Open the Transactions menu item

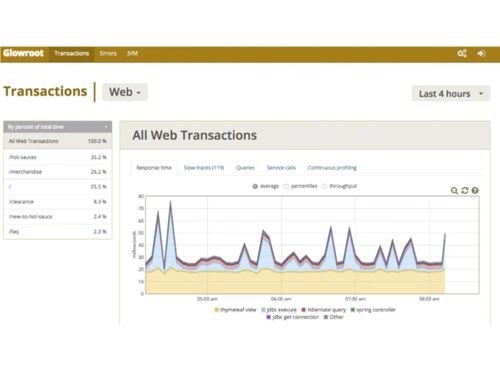pyautogui.click(x=72, y=53)
